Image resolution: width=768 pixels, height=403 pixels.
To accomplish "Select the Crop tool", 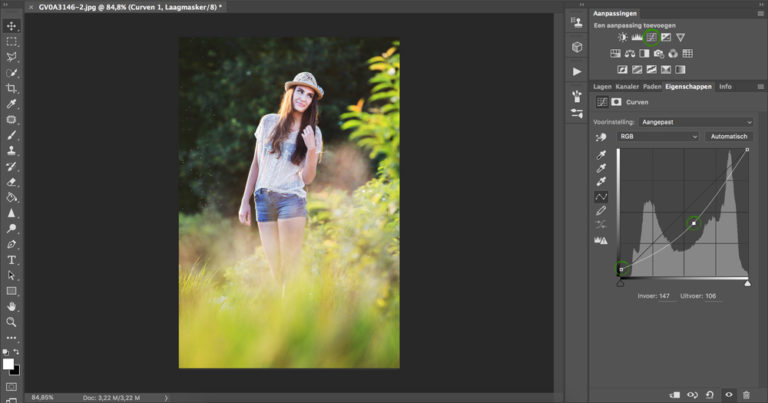I will tap(12, 89).
